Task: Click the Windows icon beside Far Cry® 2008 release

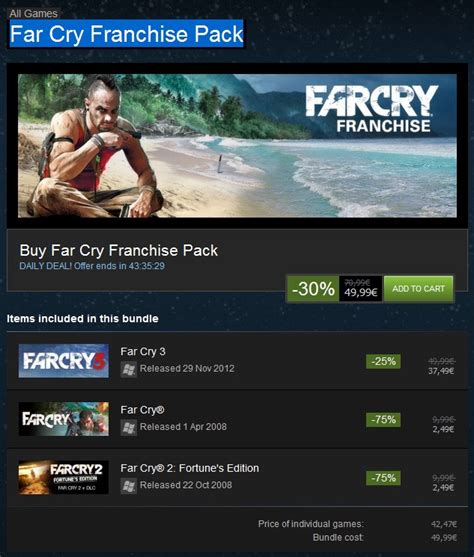Action: (129, 428)
